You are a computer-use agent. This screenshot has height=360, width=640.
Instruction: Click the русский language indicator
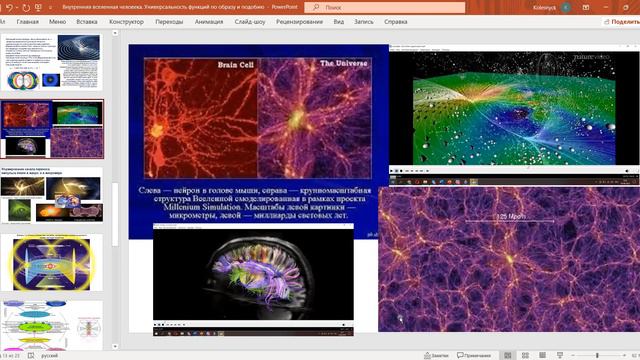(x=49, y=356)
